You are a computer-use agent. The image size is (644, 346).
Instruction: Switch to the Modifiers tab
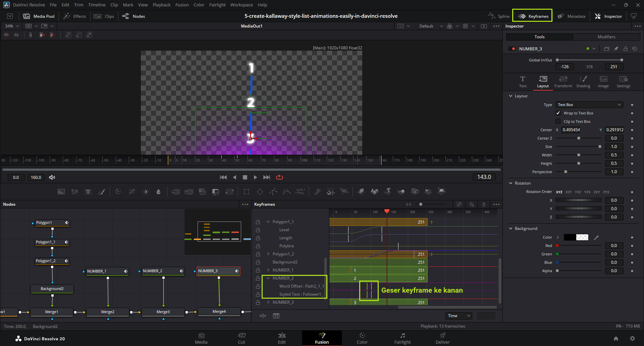(x=606, y=37)
